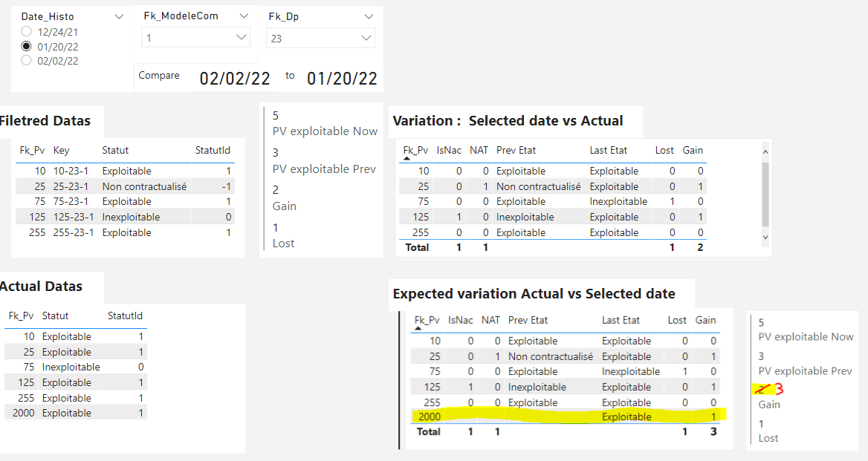Open the Fk_ModeleCom dropdown showing 1
Viewport: 868px width, 461px height.
tap(196, 38)
